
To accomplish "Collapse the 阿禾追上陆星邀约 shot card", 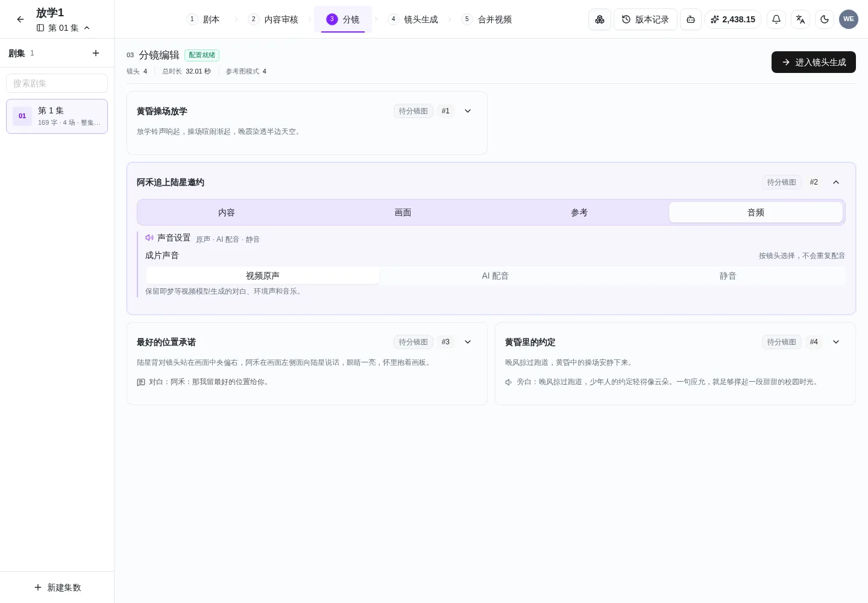I will [836, 182].
